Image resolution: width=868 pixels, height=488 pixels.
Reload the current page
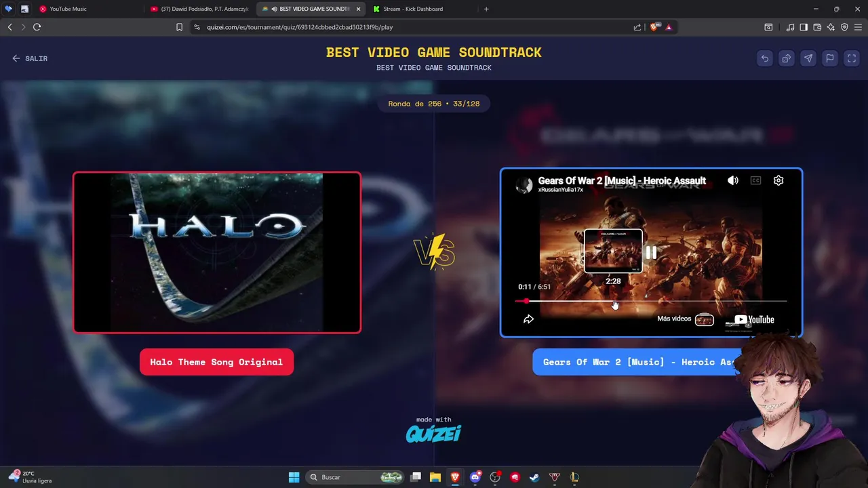pyautogui.click(x=37, y=27)
